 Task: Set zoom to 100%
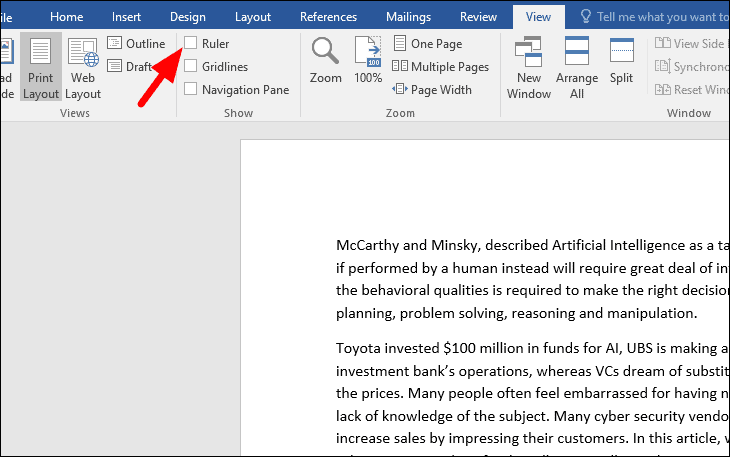pos(368,61)
